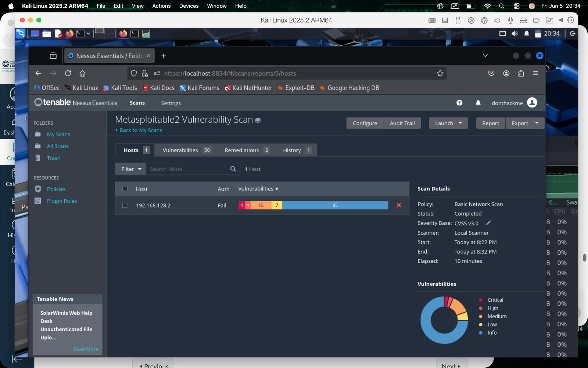Switch to the Remediations tab
Image resolution: width=588 pixels, height=368 pixels.
(247, 150)
